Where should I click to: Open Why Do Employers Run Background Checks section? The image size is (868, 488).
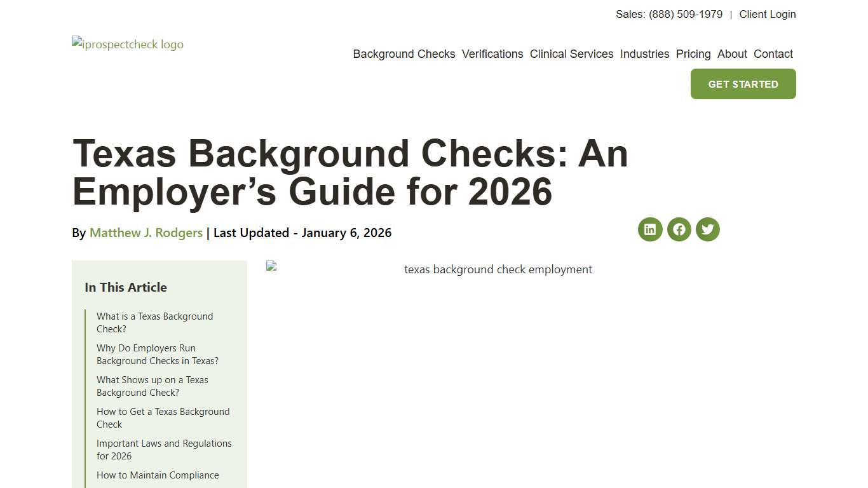[x=158, y=354]
